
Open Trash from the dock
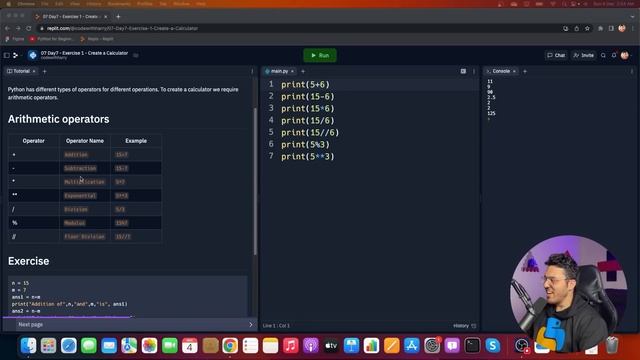pyautogui.click(x=611, y=345)
